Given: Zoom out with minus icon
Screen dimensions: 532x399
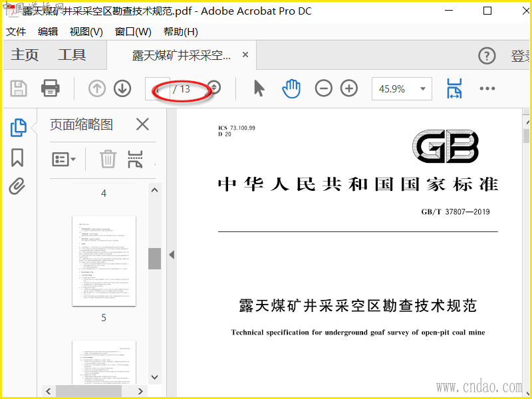Looking at the screenshot, I should point(323,88).
